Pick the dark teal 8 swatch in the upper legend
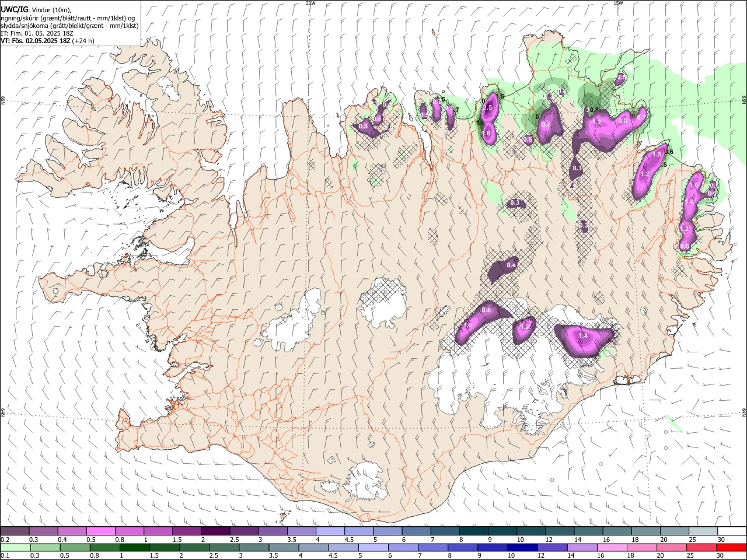This screenshot has width=747, height=560. click(x=473, y=531)
